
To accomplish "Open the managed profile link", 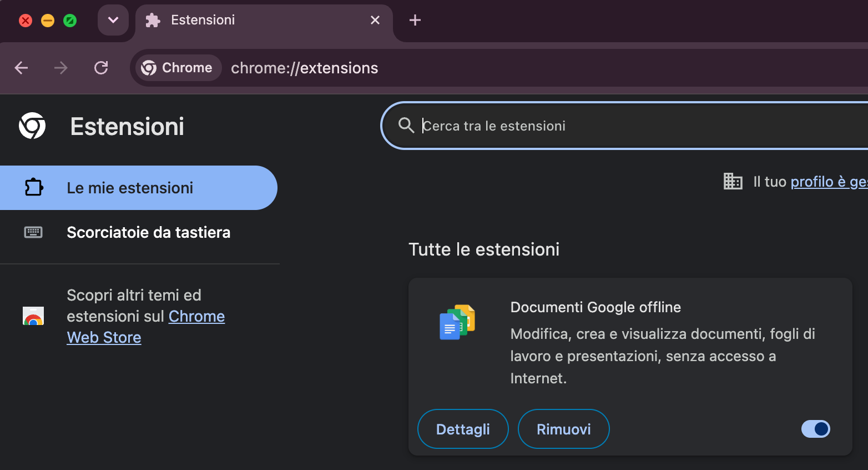I will pos(829,182).
